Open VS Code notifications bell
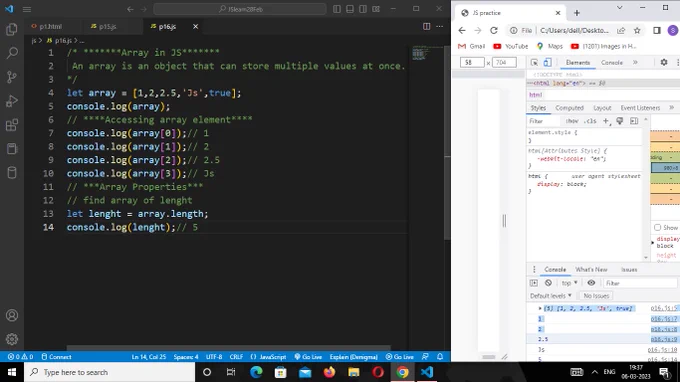680x382 pixels. (x=440, y=357)
